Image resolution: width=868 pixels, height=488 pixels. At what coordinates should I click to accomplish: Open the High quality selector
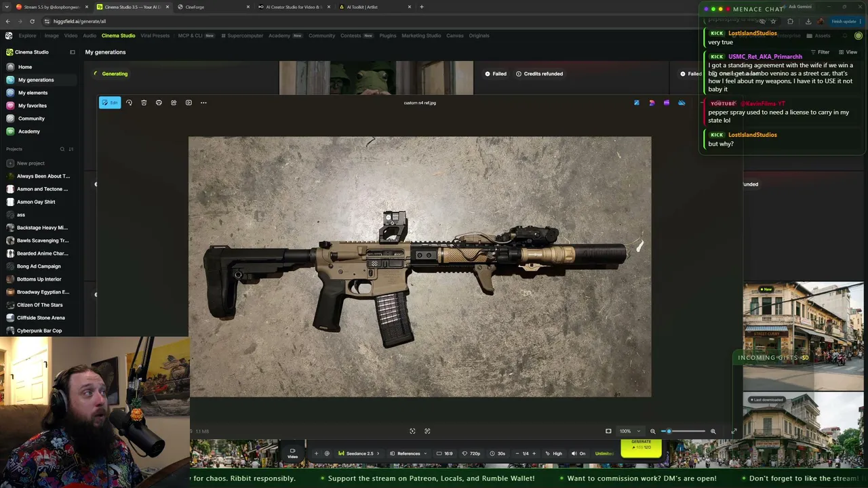pyautogui.click(x=553, y=453)
